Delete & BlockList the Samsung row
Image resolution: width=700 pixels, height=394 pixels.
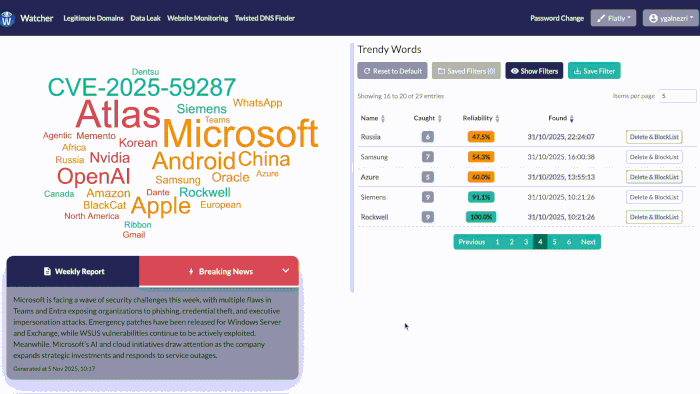click(654, 157)
